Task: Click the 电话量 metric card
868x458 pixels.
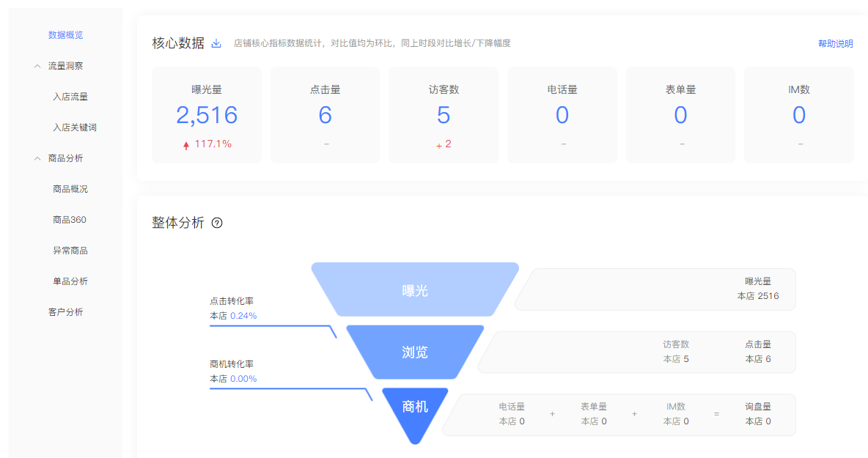Action: [562, 114]
